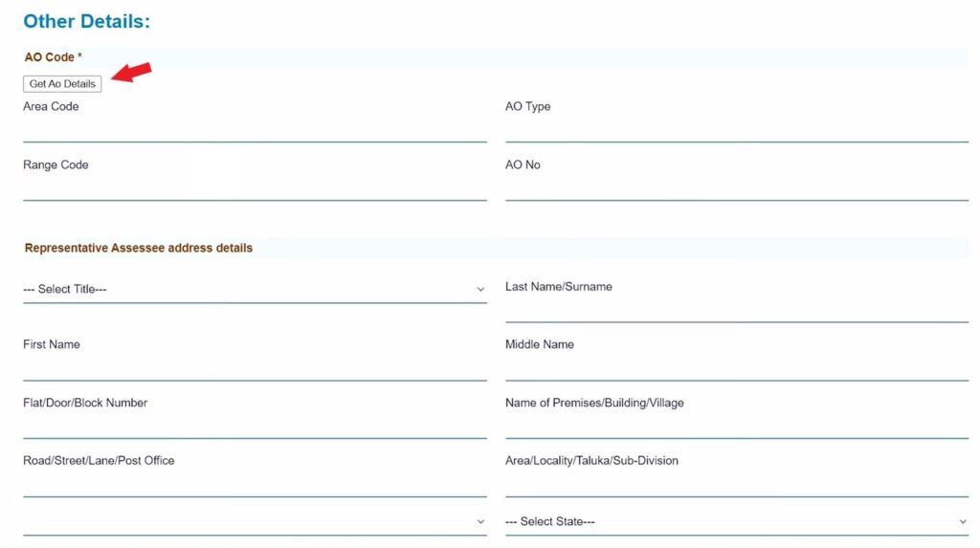Click the Get Ao Details button

click(62, 84)
